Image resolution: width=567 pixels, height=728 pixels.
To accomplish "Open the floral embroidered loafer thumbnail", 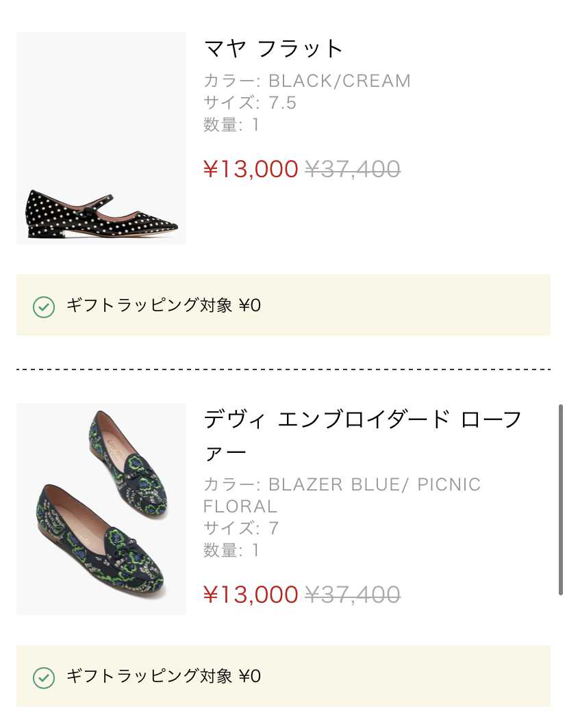I will tap(101, 509).
